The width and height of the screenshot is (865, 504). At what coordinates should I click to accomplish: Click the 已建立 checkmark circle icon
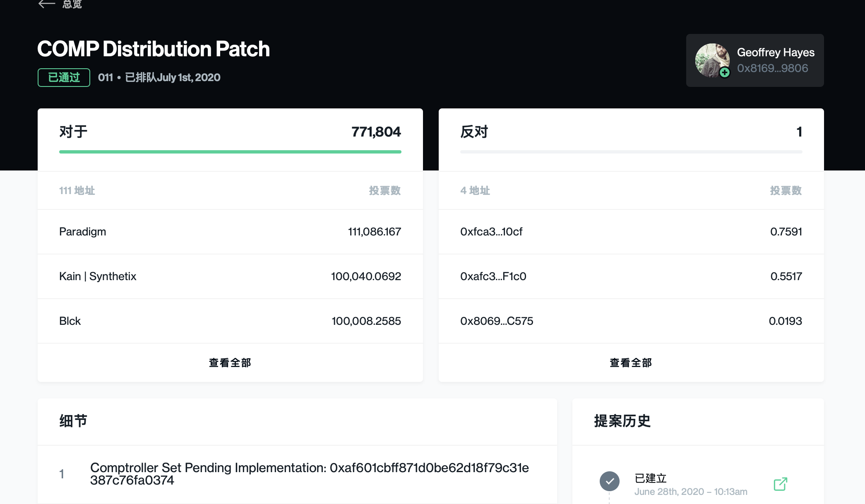coord(609,481)
